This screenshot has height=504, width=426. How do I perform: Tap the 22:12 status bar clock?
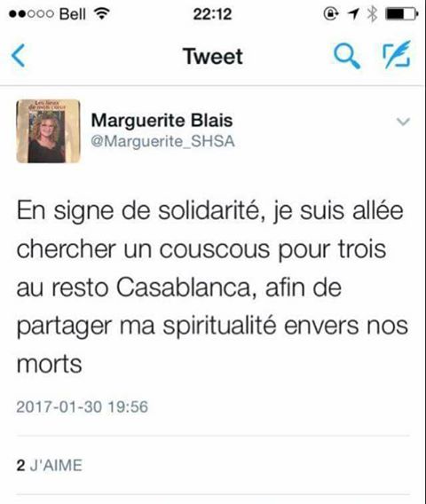tap(212, 14)
